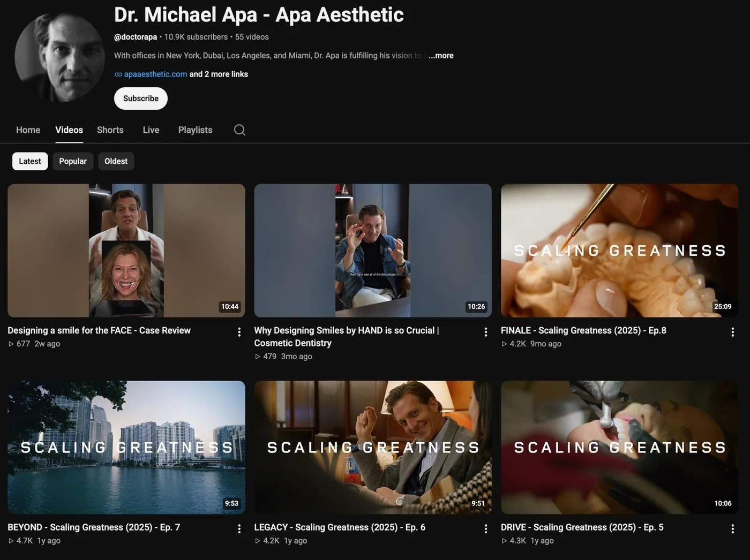The height and width of the screenshot is (560, 750).
Task: Subscribe to the channel
Action: [141, 99]
